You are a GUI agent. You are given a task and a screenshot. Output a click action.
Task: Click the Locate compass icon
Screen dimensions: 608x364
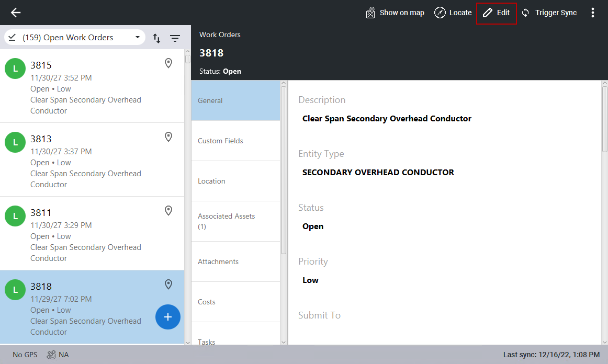440,13
